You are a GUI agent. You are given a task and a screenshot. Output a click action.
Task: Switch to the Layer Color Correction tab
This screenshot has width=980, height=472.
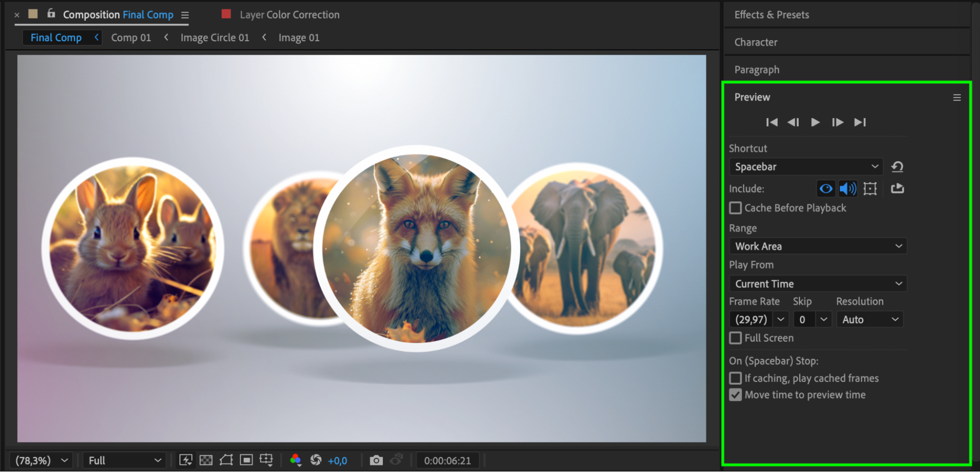pos(289,15)
